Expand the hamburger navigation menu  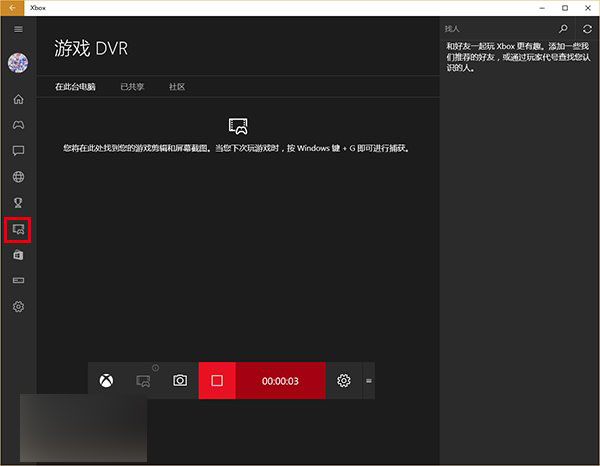(18, 29)
